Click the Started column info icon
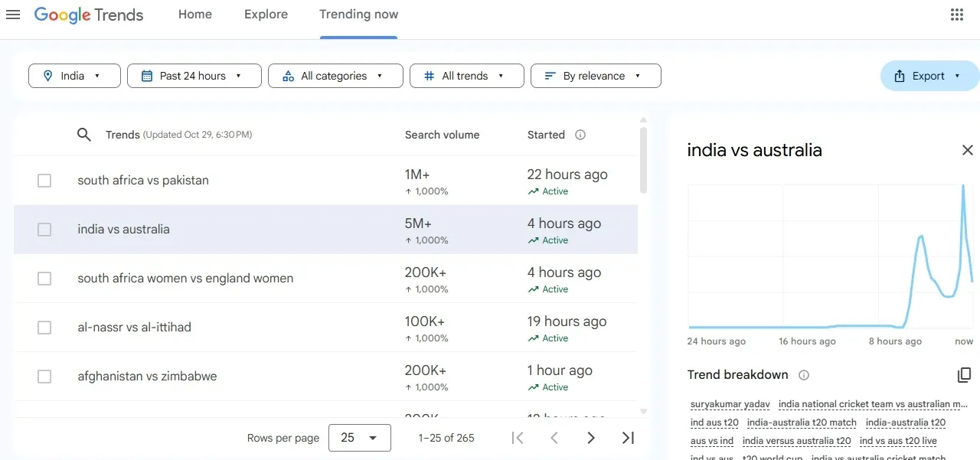Screen dimensions: 980x460 [x=580, y=135]
